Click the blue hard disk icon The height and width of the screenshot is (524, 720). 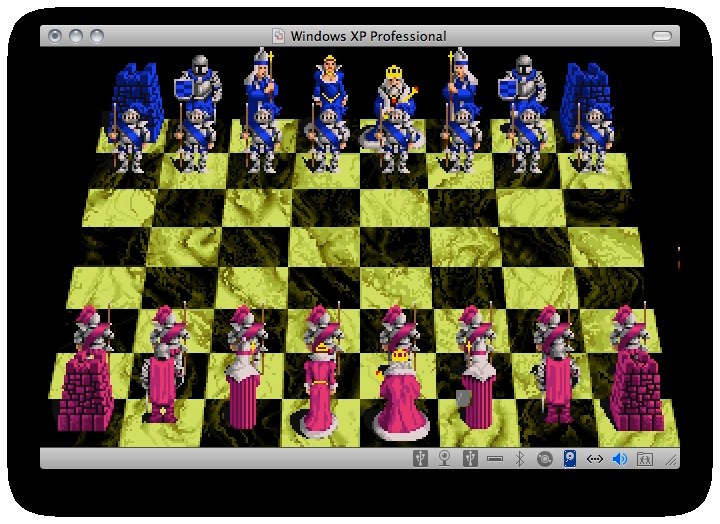[x=569, y=458]
